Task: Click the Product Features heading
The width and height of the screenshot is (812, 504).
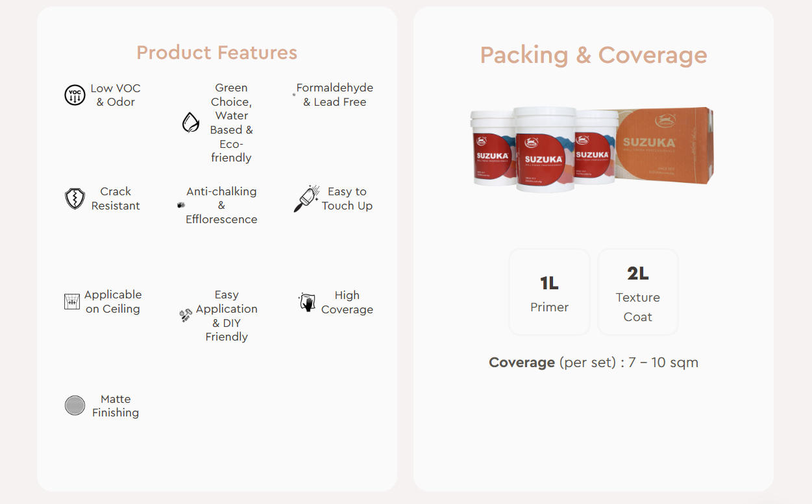Action: 217,53
